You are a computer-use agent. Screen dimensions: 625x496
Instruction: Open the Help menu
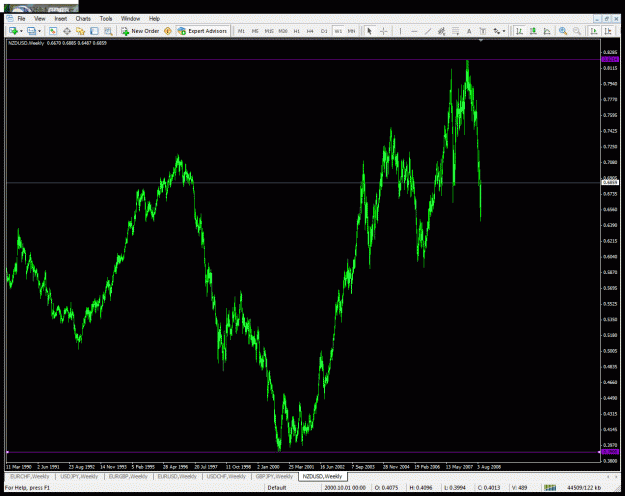point(154,18)
